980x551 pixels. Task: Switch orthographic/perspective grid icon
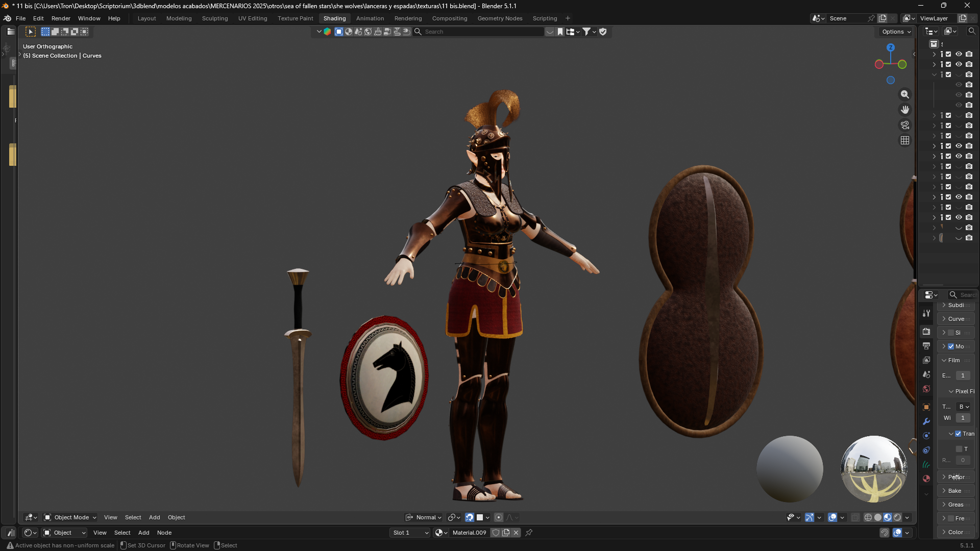(905, 140)
